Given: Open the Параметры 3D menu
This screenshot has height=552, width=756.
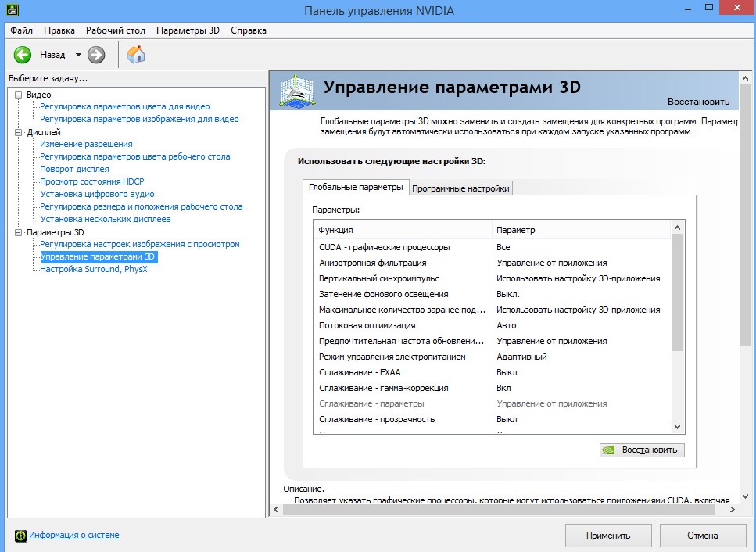Looking at the screenshot, I should pyautogui.click(x=188, y=30).
